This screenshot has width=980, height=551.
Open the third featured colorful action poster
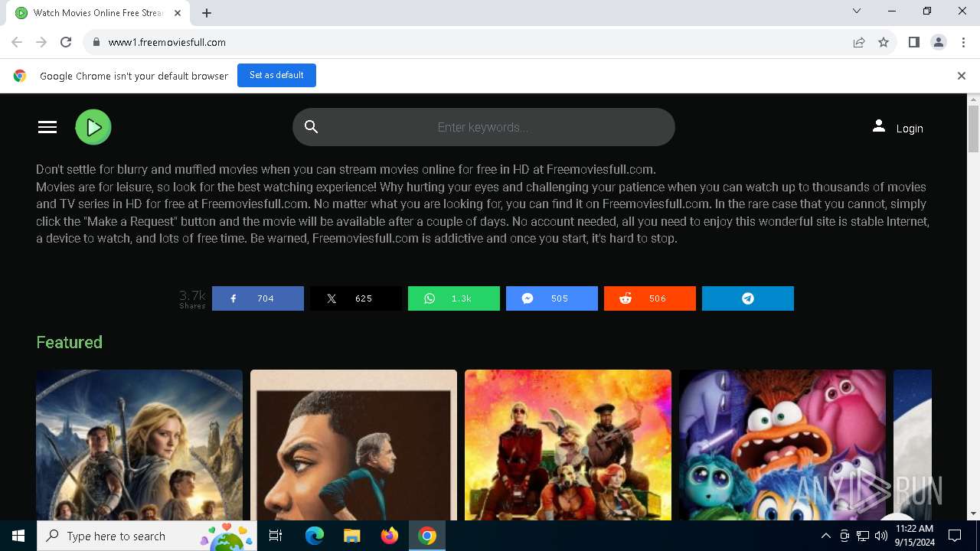pyautogui.click(x=568, y=445)
